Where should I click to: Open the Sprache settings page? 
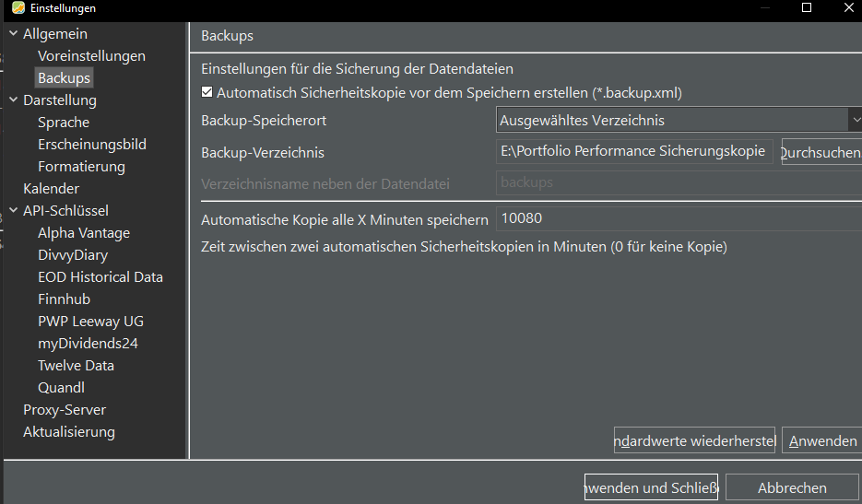64,123
